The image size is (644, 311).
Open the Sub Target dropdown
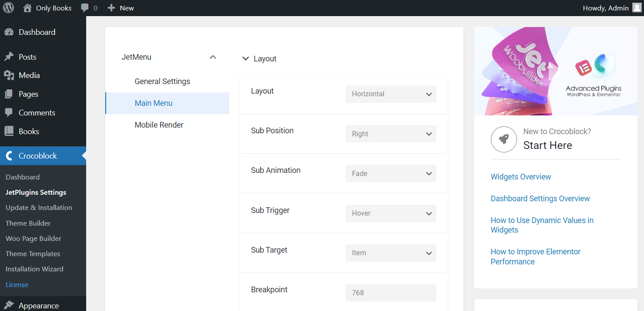pos(391,253)
